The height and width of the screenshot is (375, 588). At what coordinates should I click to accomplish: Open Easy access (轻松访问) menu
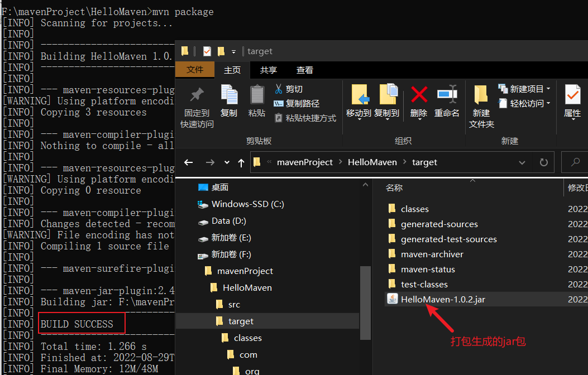(x=524, y=103)
